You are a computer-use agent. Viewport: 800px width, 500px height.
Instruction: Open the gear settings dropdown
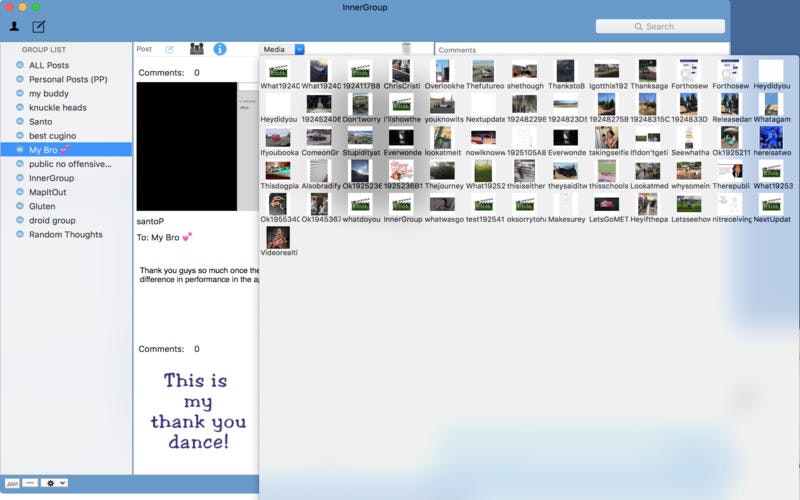coord(55,483)
